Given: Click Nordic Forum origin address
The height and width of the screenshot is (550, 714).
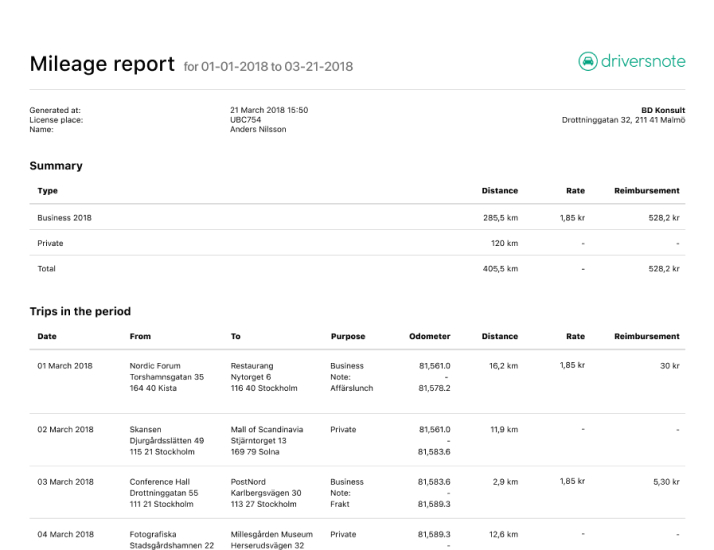Looking at the screenshot, I should [x=167, y=377].
